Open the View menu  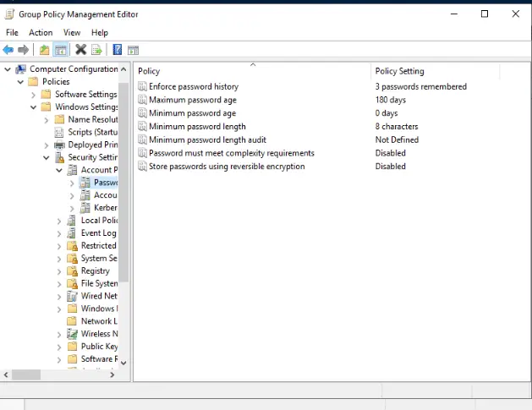pos(72,33)
